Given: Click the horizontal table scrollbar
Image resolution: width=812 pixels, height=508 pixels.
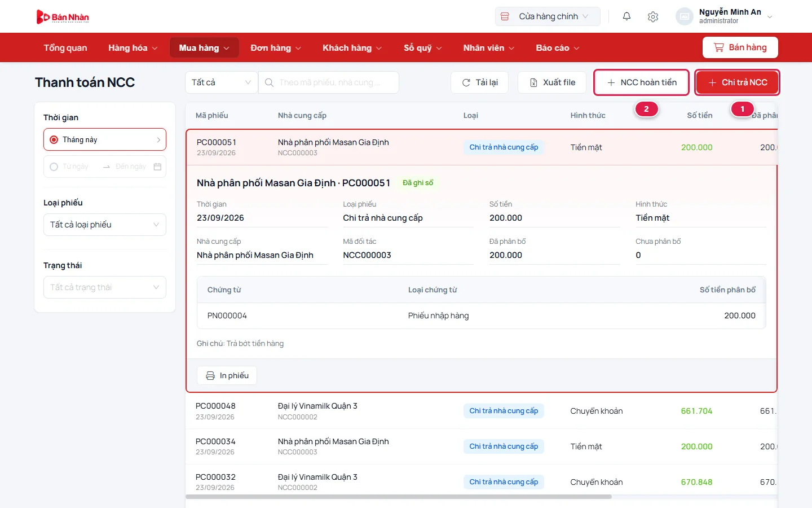Looking at the screenshot, I should pos(398,497).
